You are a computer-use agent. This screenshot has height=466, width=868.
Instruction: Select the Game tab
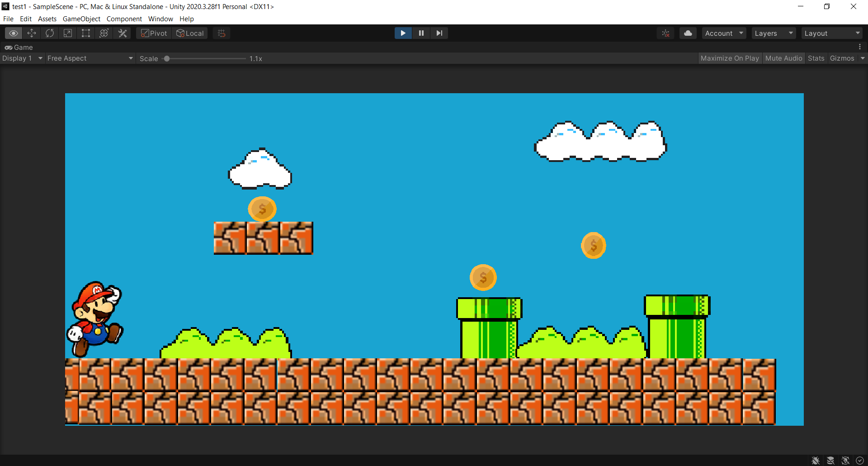click(x=19, y=47)
